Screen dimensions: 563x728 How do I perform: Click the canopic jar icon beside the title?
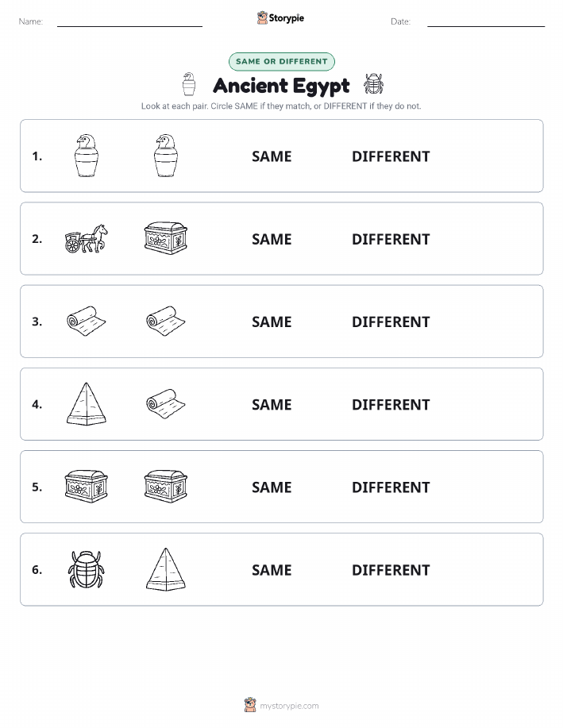click(x=189, y=84)
